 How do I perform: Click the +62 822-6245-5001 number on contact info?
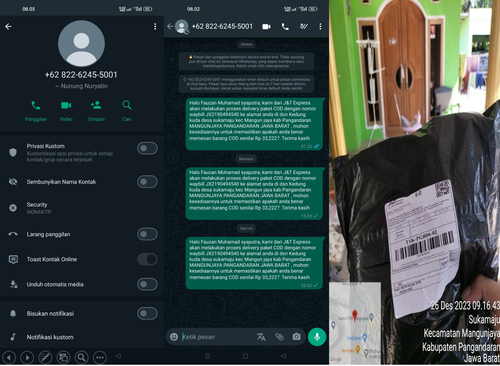(81, 75)
